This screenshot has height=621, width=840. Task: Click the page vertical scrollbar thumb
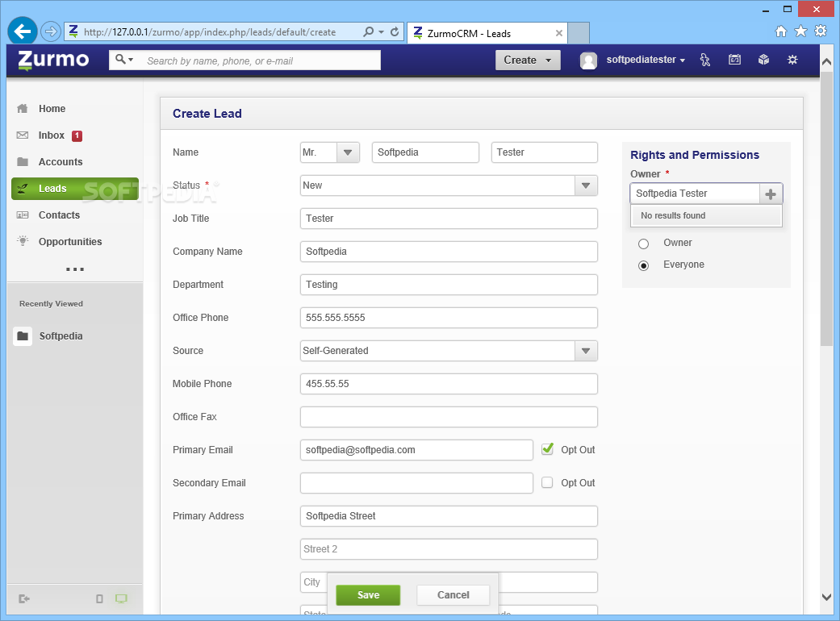pos(826,208)
